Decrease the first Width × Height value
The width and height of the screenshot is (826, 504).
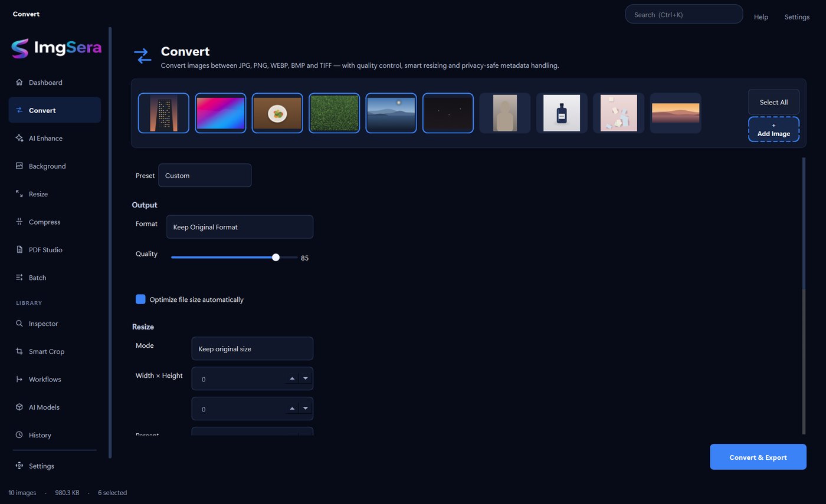coord(306,378)
